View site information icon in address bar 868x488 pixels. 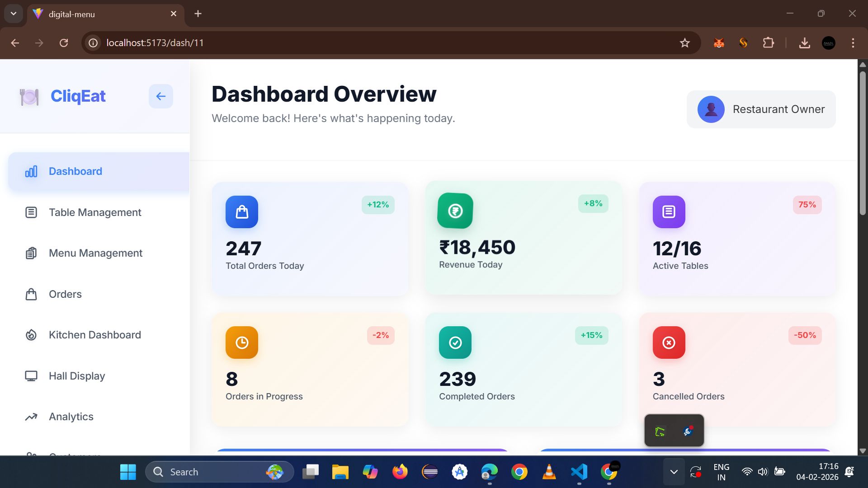pyautogui.click(x=93, y=43)
